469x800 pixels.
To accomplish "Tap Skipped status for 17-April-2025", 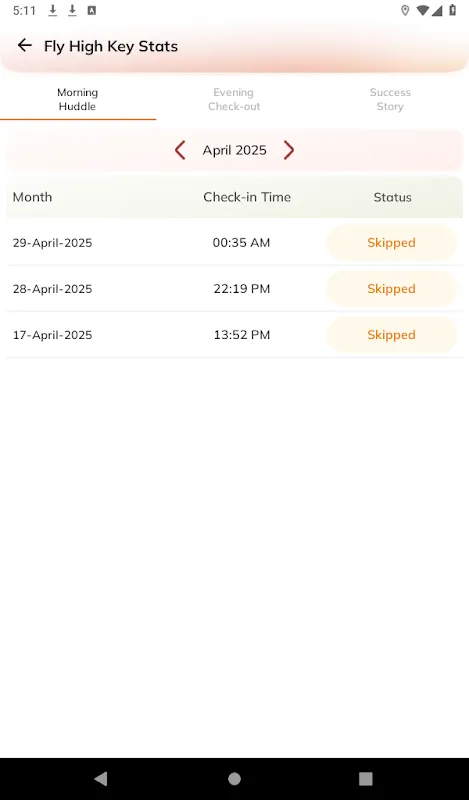I will (391, 335).
